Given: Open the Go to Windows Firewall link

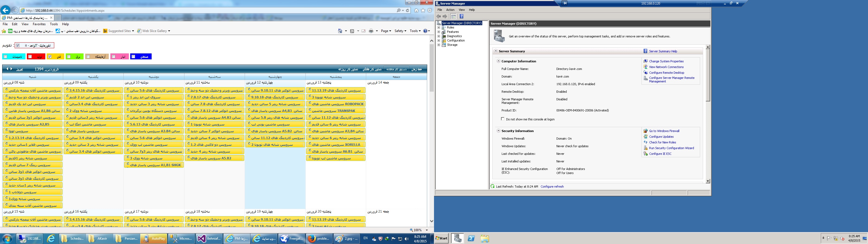Looking at the screenshot, I should tap(664, 131).
